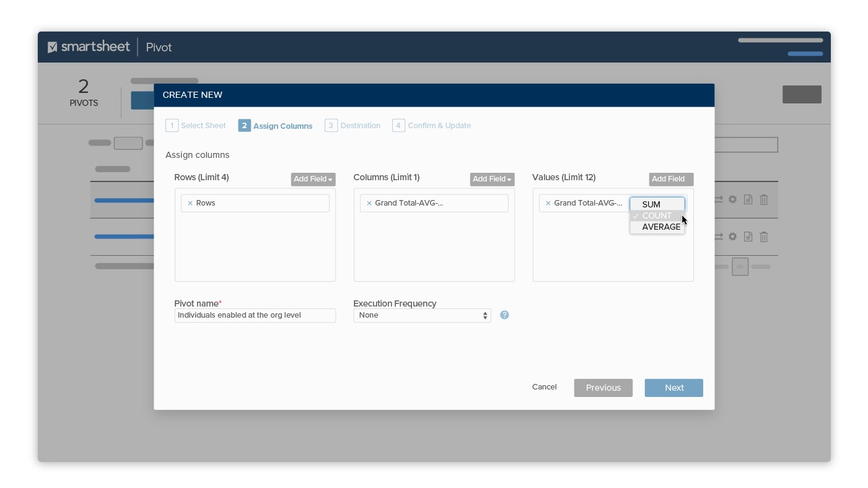This screenshot has width=868, height=488.
Task: Remove Grand Total field from Columns box
Action: pos(369,203)
